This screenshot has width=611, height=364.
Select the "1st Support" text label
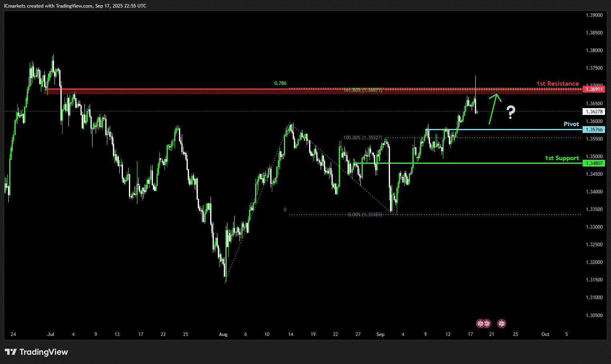pos(562,158)
